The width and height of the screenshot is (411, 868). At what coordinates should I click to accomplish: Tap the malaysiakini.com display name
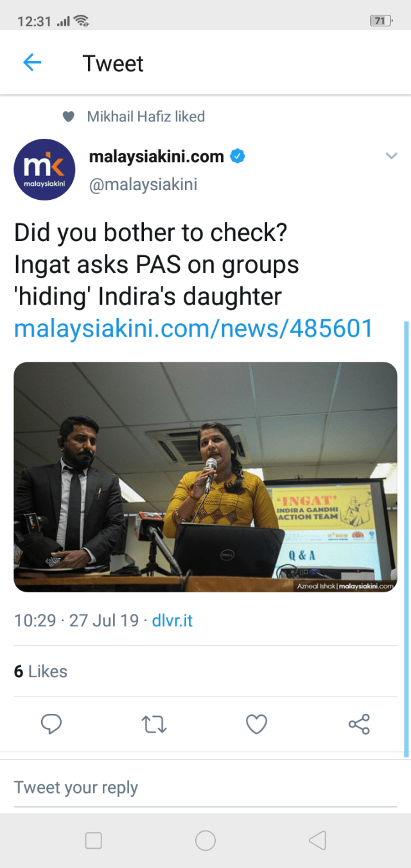click(156, 156)
